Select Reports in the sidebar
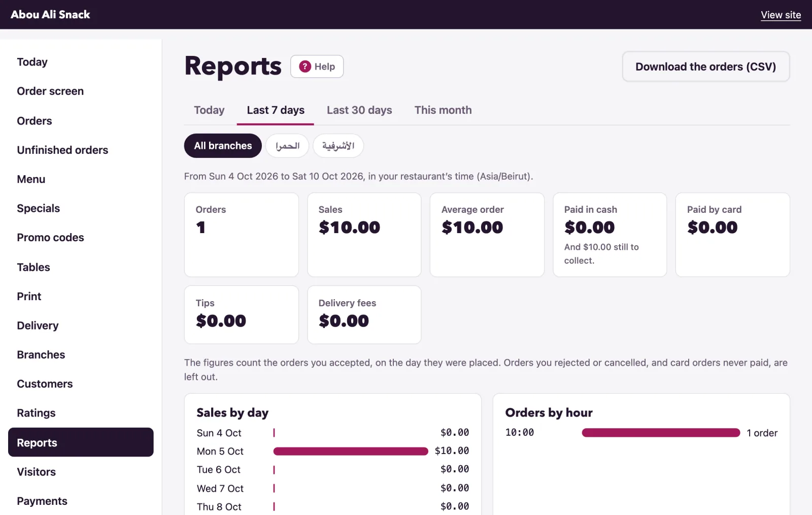 coord(81,442)
